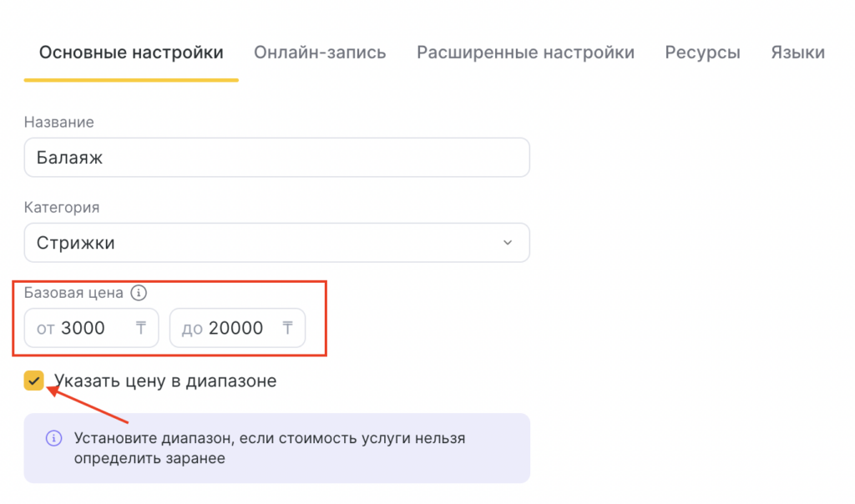
Task: Click the tenge currency icon in the 'до' field
Action: pyautogui.click(x=288, y=328)
